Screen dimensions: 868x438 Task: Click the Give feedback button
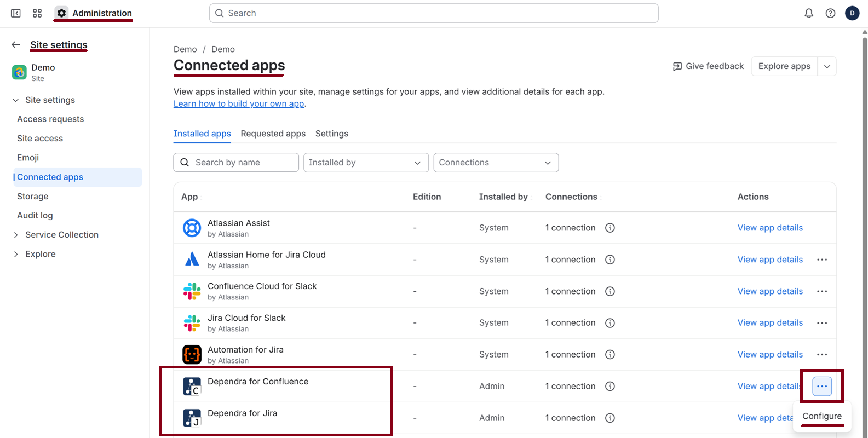(708, 66)
